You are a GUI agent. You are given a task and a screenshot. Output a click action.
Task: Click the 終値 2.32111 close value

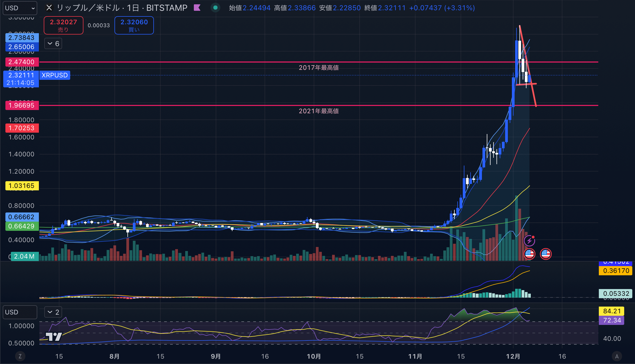pos(385,8)
